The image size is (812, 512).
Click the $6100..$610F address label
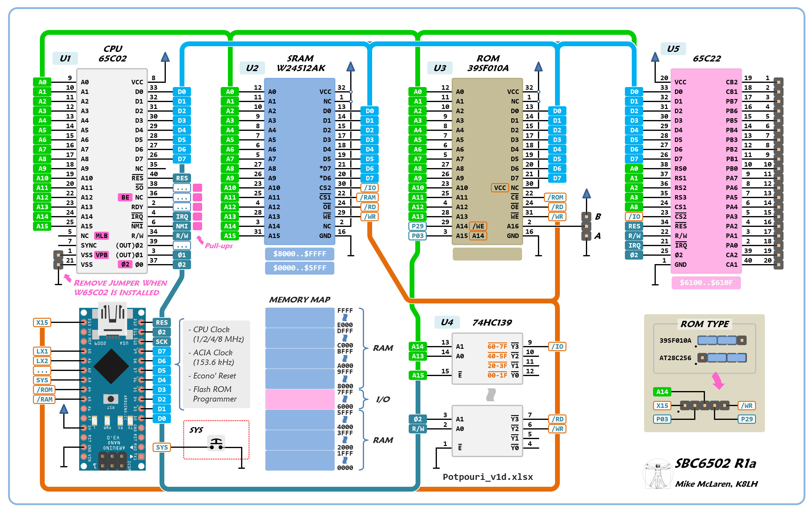point(706,283)
